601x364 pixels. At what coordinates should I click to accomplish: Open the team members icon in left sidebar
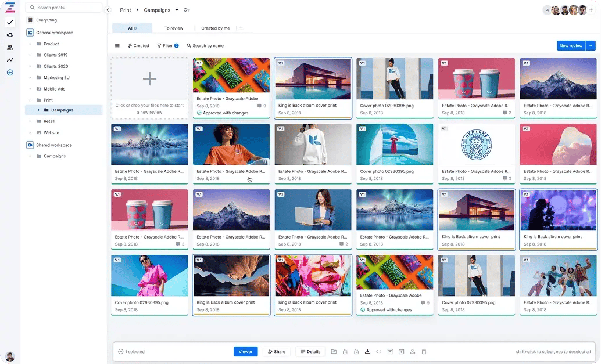(9, 48)
